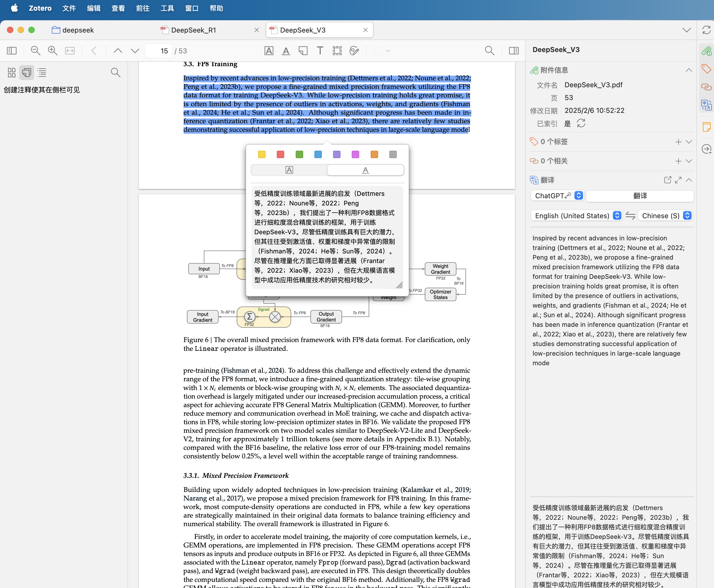
Task: Go to next page arrow
Action: tap(135, 51)
